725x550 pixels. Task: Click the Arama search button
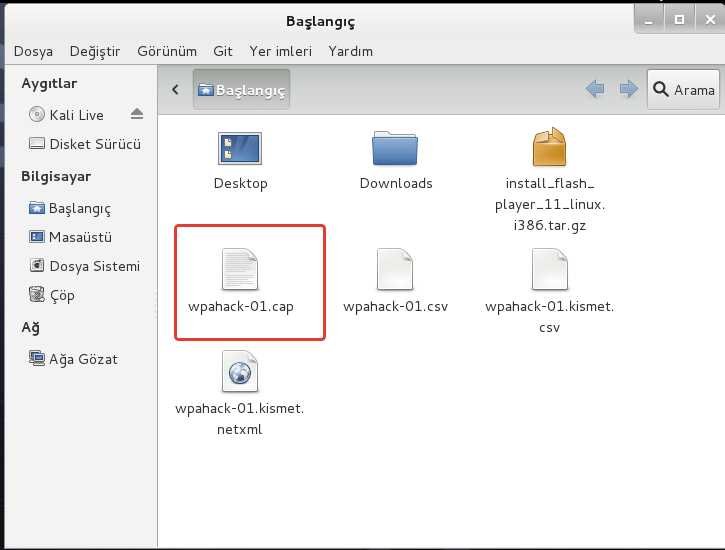[683, 90]
